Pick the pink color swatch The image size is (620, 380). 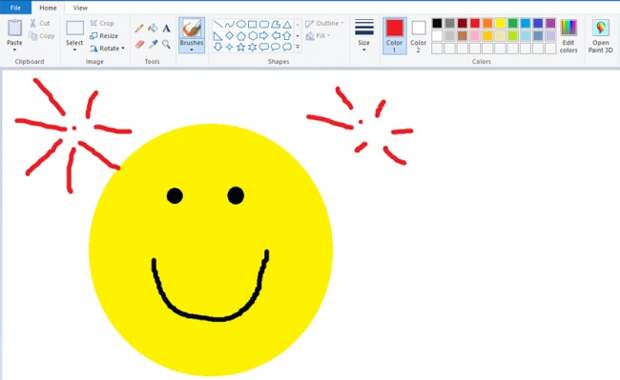coord(475,36)
